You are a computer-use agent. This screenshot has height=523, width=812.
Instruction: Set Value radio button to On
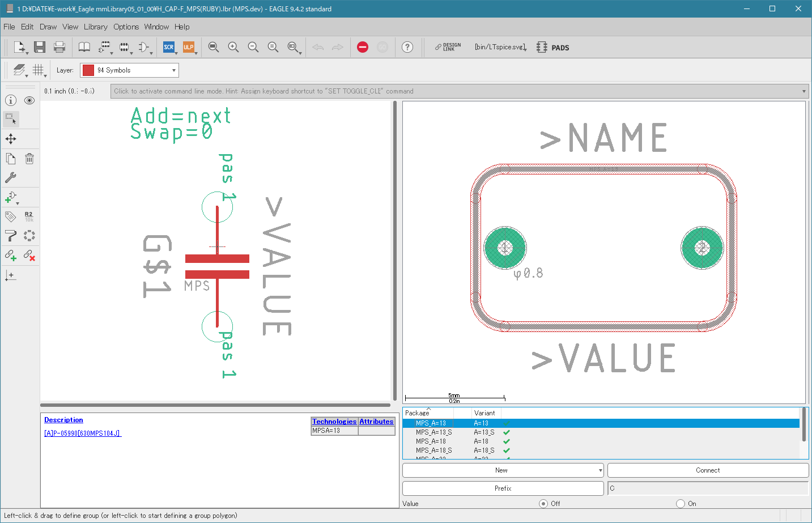681,503
